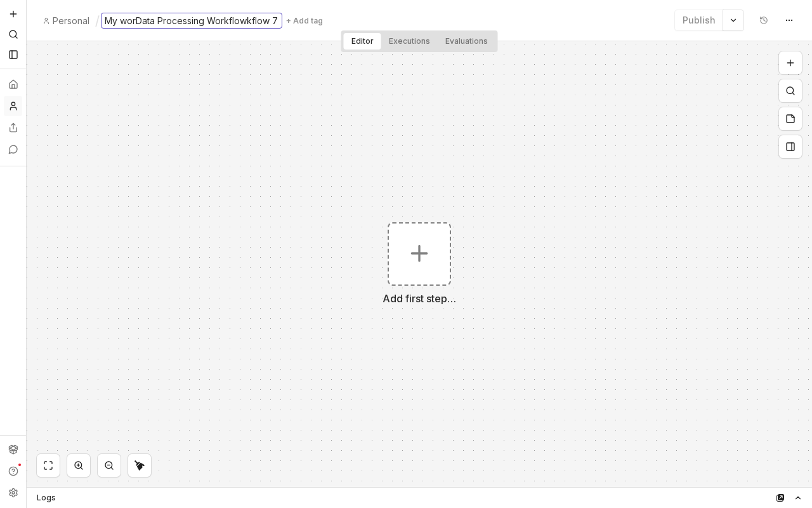Click the tidy up nodes button
The height and width of the screenshot is (508, 812).
(x=140, y=465)
